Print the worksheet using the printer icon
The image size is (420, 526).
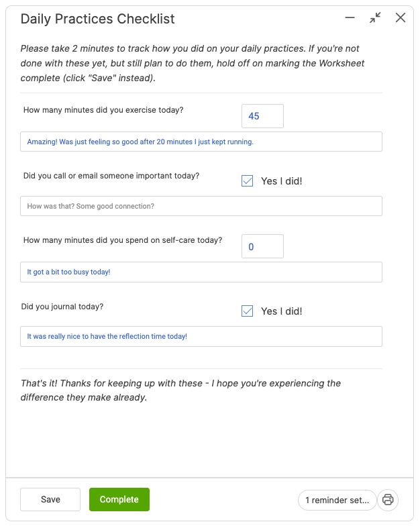pyautogui.click(x=388, y=500)
